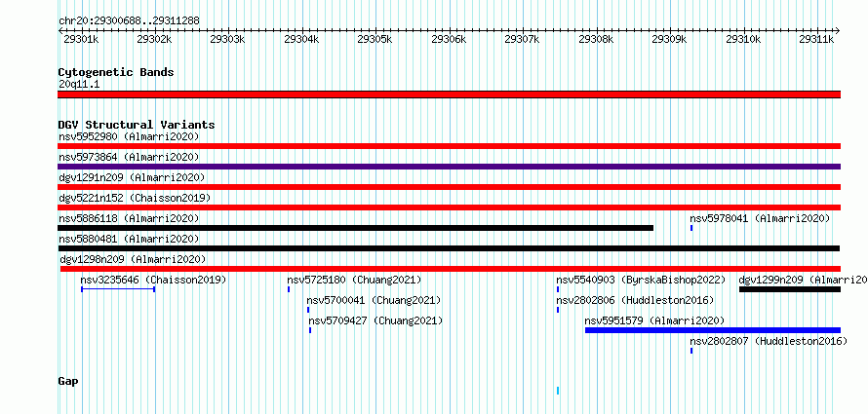Image resolution: width=868 pixels, height=414 pixels.
Task: Click the 29311k ruler label
Action: click(816, 39)
